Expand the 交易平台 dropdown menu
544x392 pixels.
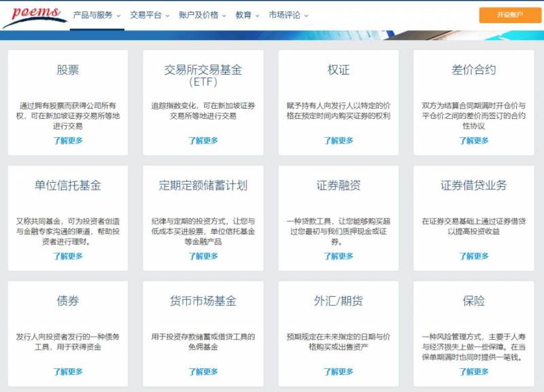coord(150,15)
